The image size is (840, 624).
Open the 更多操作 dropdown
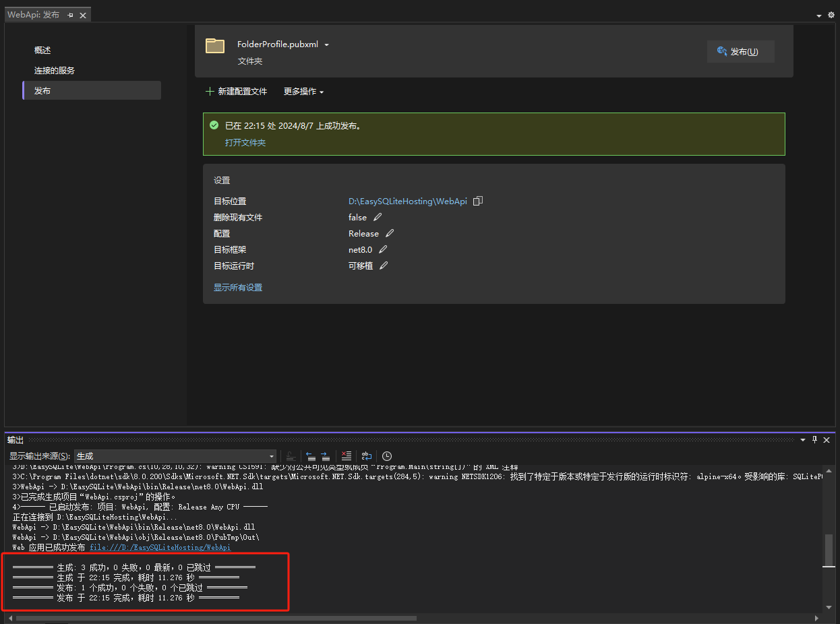(x=303, y=91)
